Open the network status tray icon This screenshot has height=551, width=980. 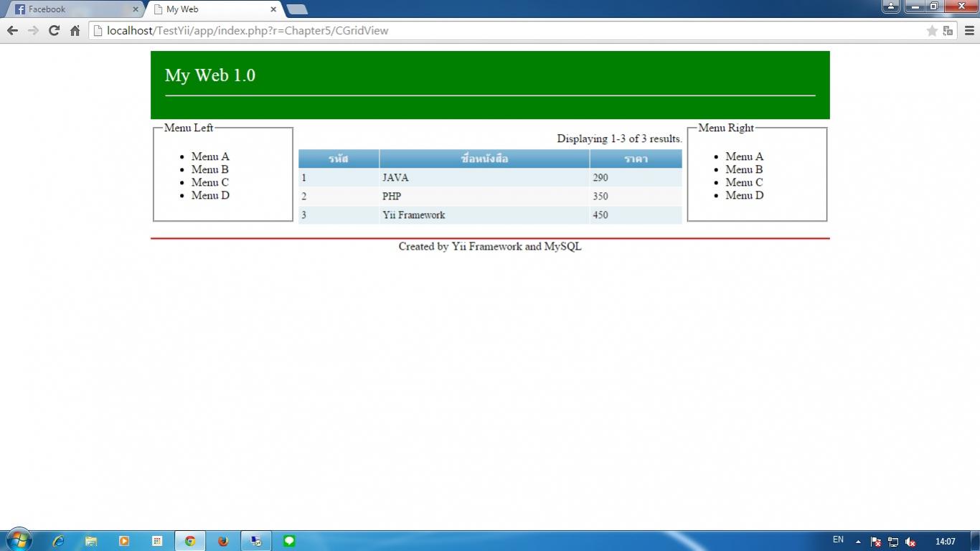(893, 542)
